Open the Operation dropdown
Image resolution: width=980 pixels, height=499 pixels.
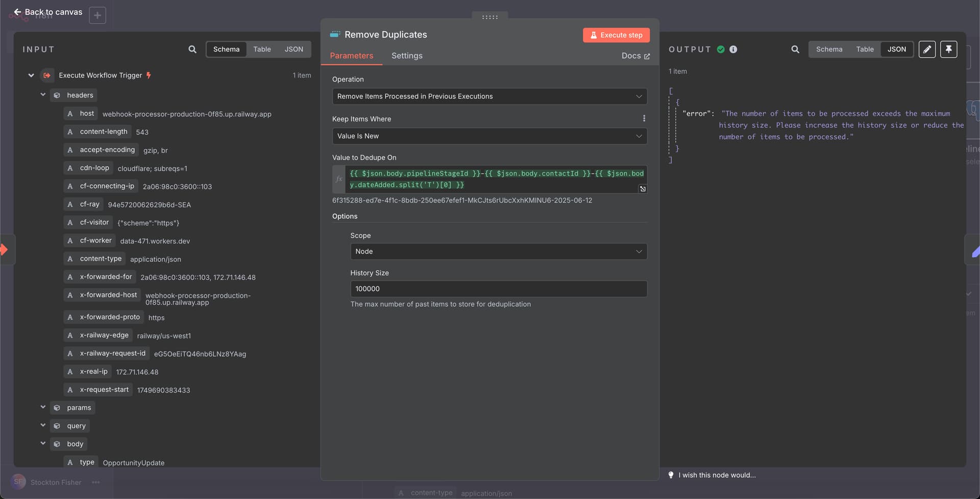pos(489,96)
